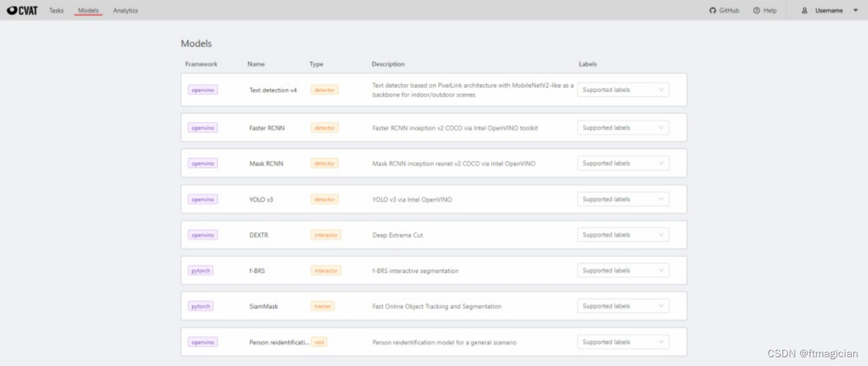Select the Models tab

tap(88, 11)
